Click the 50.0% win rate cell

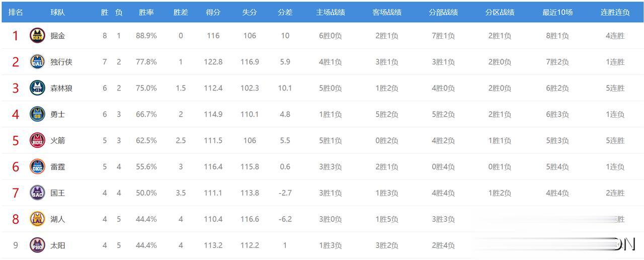pos(146,193)
